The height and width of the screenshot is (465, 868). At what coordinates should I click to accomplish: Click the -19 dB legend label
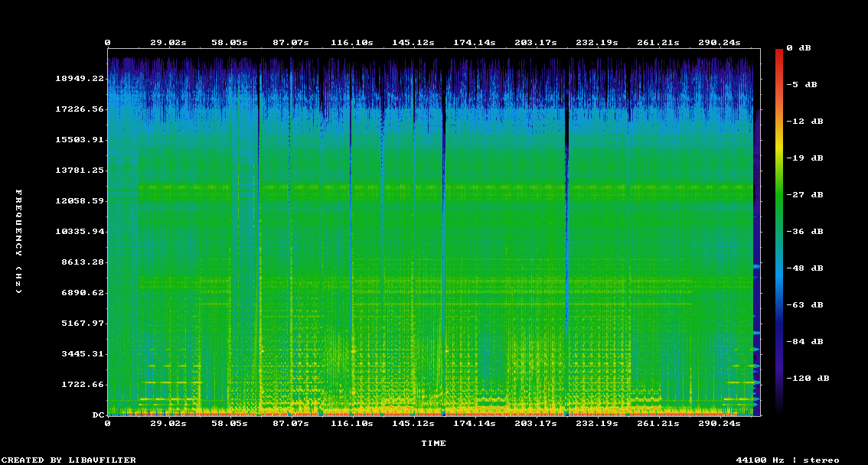tap(810, 158)
